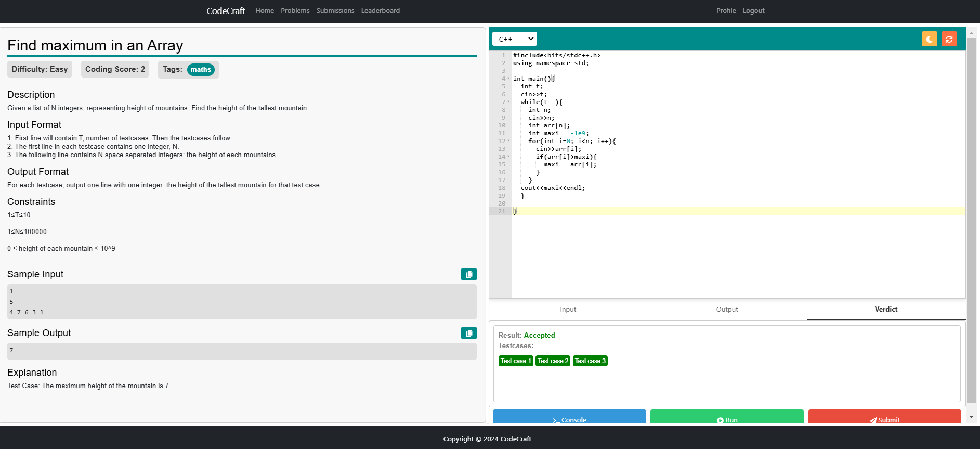Viewport: 980px width, 449px height.
Task: Click the Coding Score: 2 label
Action: 115,69
